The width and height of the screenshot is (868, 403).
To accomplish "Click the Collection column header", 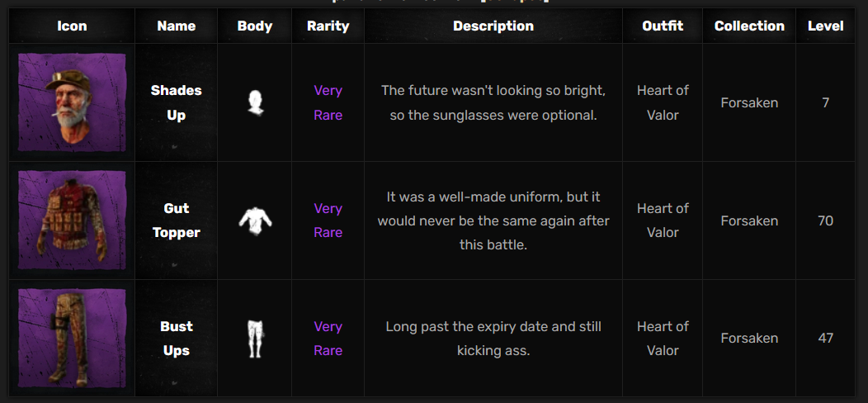I will pyautogui.click(x=749, y=26).
